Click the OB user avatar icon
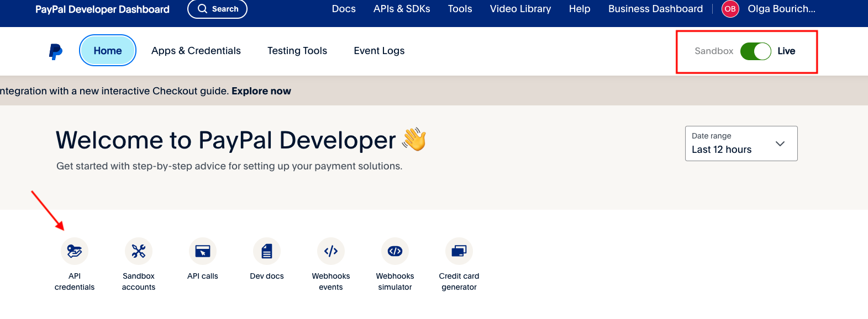 click(730, 9)
